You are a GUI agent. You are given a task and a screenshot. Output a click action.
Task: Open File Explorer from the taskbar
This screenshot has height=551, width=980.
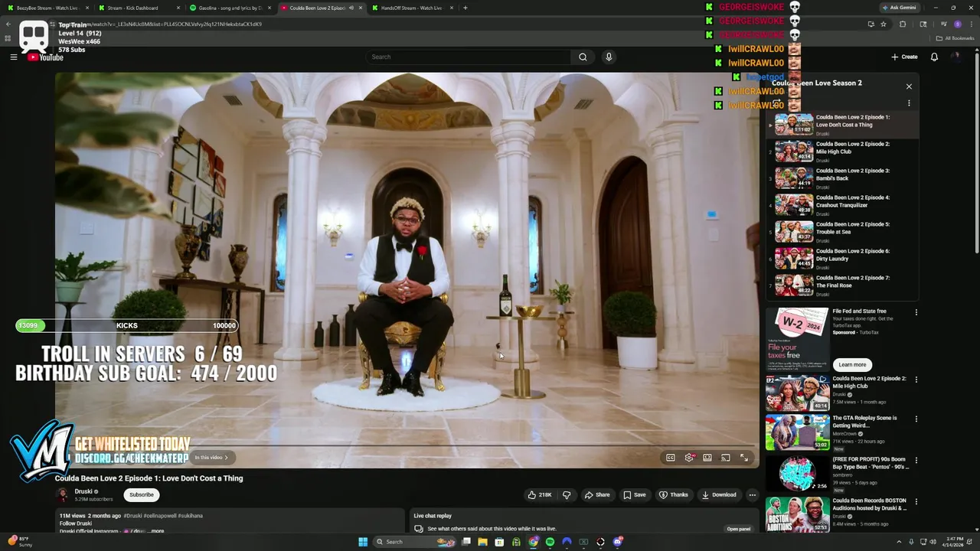coord(482,542)
